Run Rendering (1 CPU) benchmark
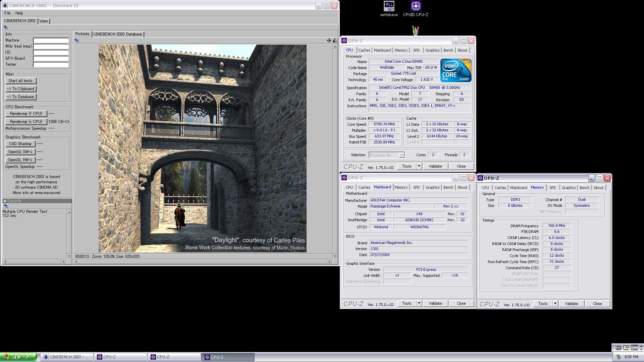644x362 pixels. tap(26, 114)
